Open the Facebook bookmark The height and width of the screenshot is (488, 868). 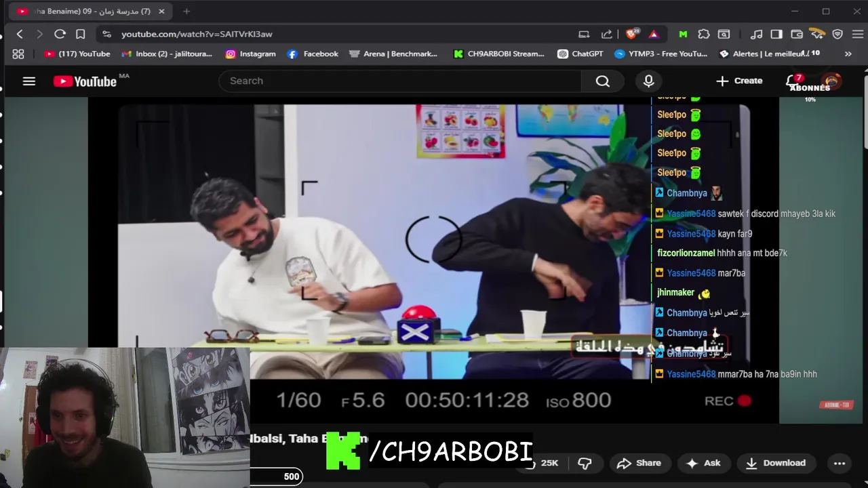[x=313, y=54]
